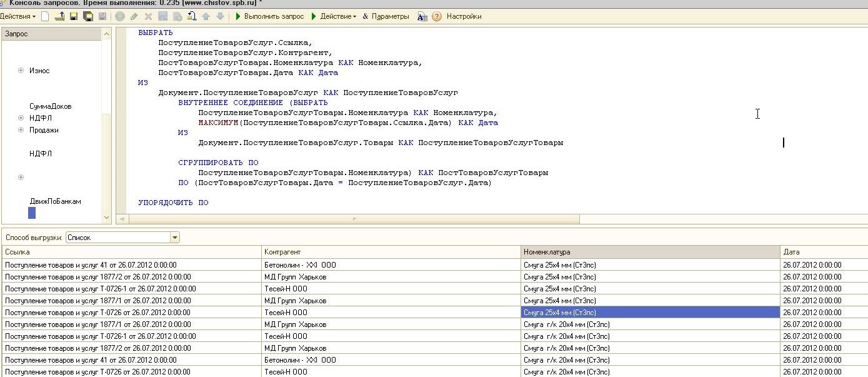This screenshot has height=377, width=868.
Task: Click the Контрагент column header
Action: tap(391, 252)
